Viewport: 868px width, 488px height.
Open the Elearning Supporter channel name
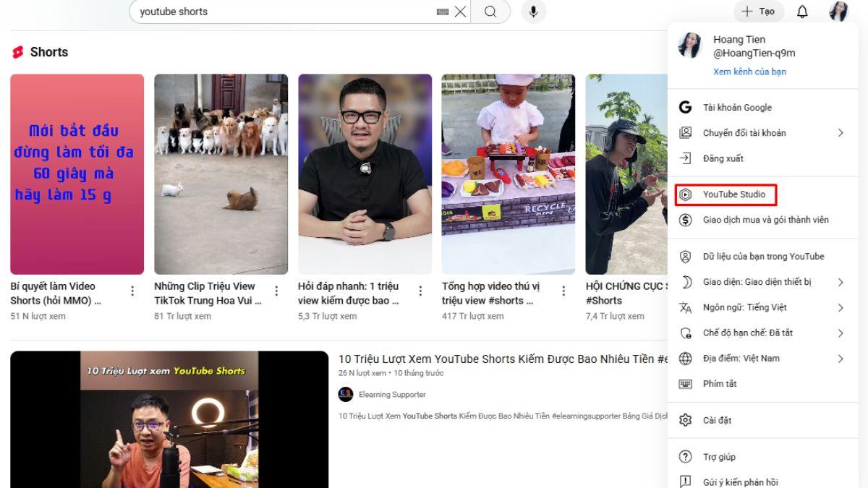pyautogui.click(x=392, y=395)
